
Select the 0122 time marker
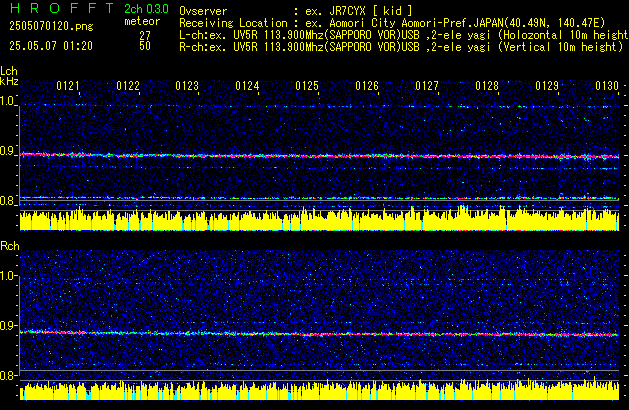pos(128,86)
